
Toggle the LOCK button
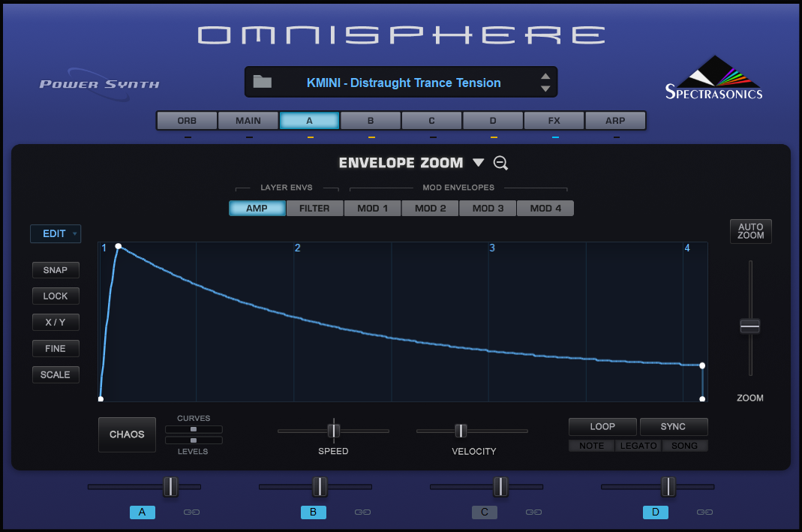(x=56, y=296)
